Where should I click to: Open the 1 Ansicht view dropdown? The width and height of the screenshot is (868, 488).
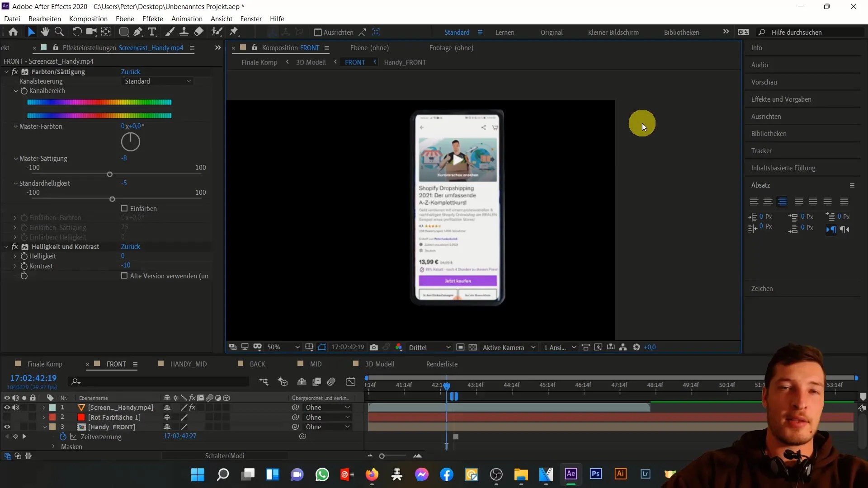[560, 347]
